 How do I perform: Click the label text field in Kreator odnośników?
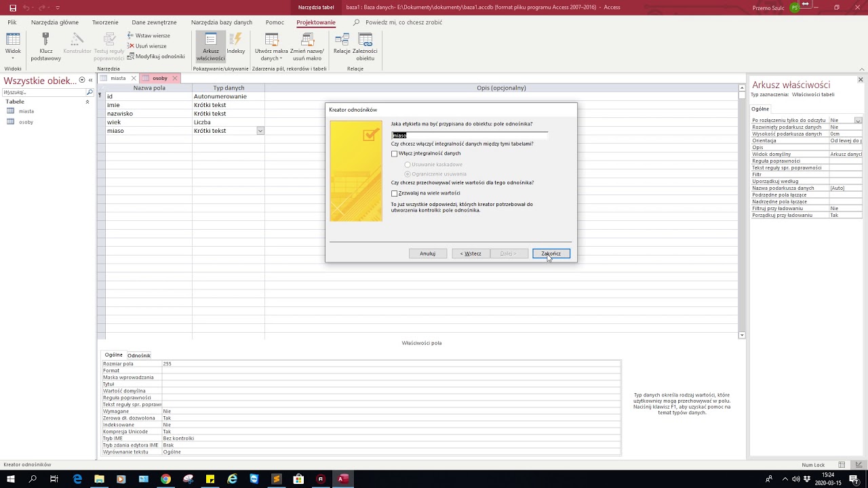click(x=469, y=136)
